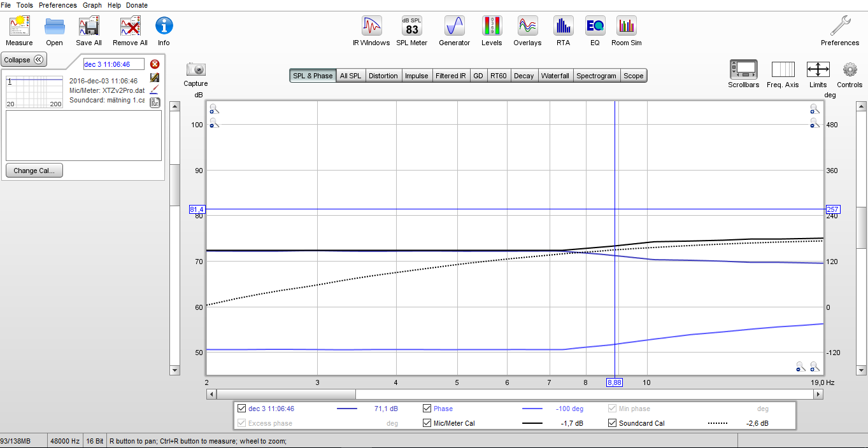Switch to the GD tab
The height and width of the screenshot is (448, 868).
point(478,76)
